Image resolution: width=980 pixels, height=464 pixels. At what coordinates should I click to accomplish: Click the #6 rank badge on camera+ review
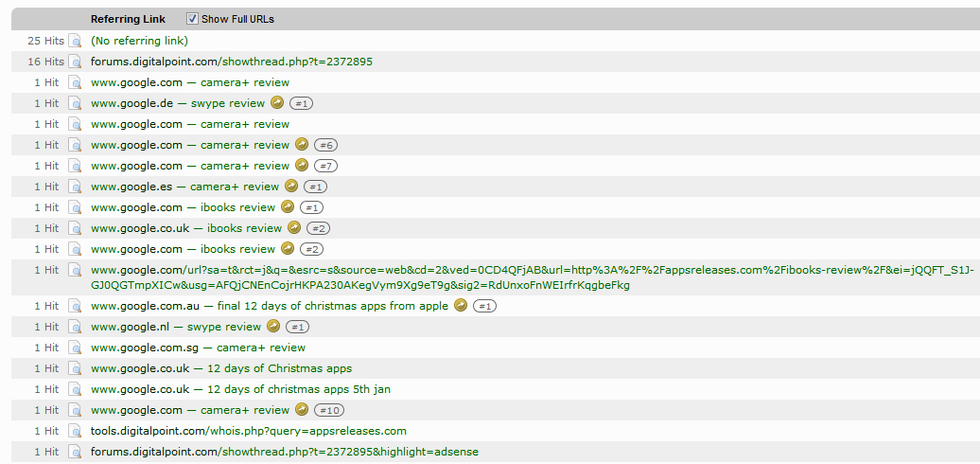pyautogui.click(x=325, y=145)
